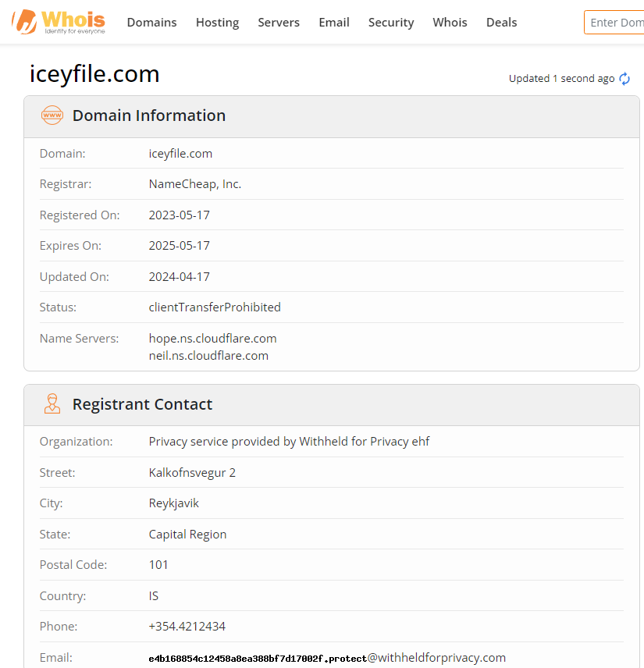Select the hope.ns.cloudflare.com name server

point(212,338)
